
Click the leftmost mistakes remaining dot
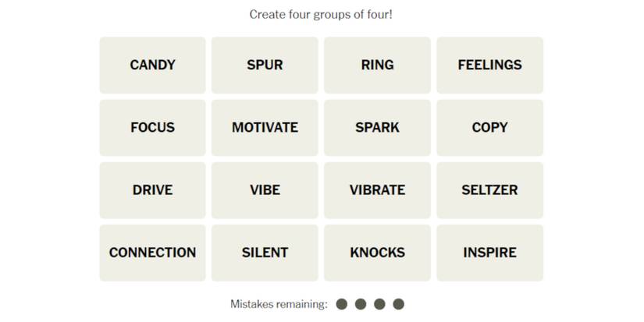pos(341,304)
